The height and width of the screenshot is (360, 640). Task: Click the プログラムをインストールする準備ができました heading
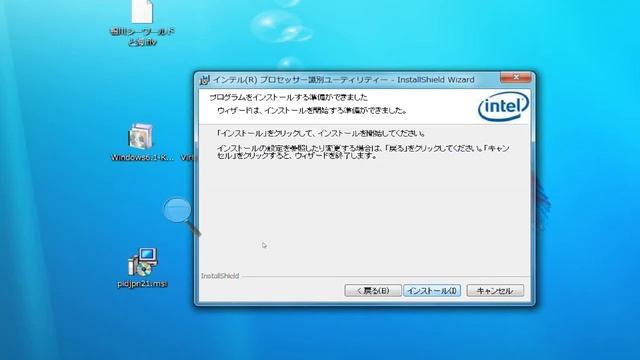click(x=289, y=97)
